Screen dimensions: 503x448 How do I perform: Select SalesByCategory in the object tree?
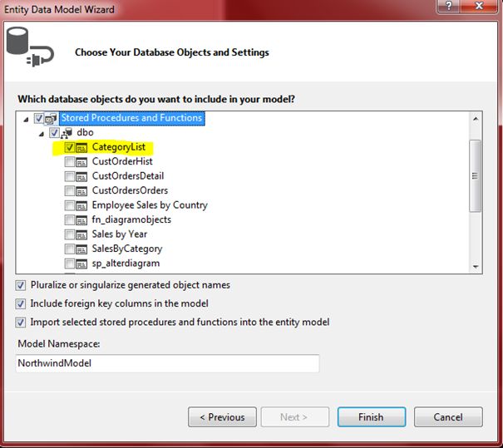click(127, 249)
